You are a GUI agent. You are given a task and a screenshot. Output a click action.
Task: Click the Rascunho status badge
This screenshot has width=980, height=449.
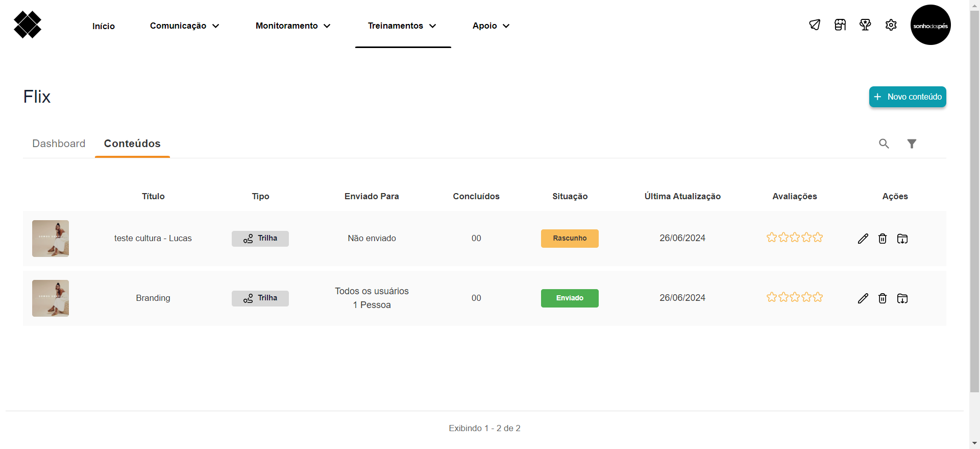(570, 239)
